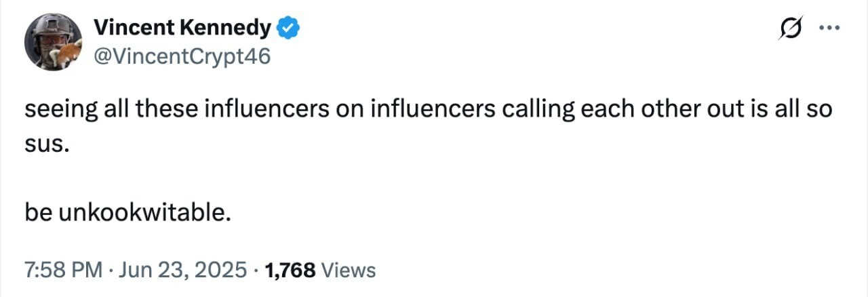Open the Grok slashed-circle icon
Screen dimensions: 868x297
pos(789,28)
